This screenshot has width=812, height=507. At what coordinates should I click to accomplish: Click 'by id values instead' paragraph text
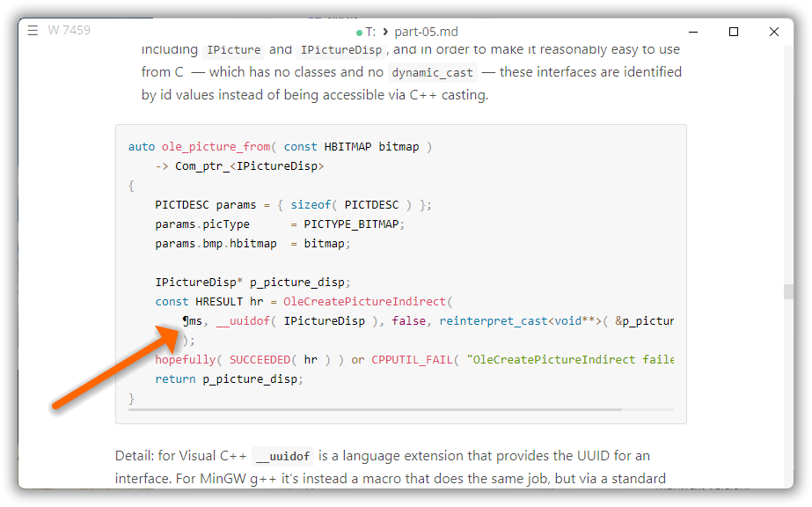click(202, 95)
